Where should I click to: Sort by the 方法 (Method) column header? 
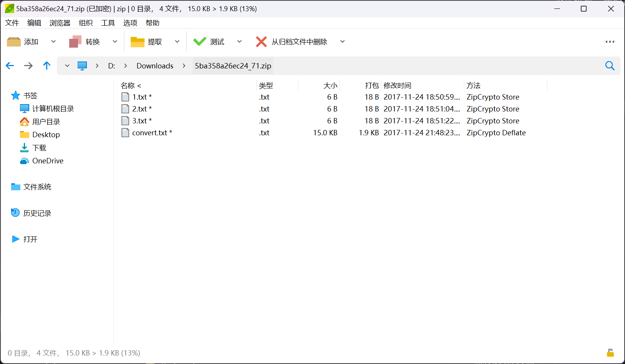coord(474,85)
